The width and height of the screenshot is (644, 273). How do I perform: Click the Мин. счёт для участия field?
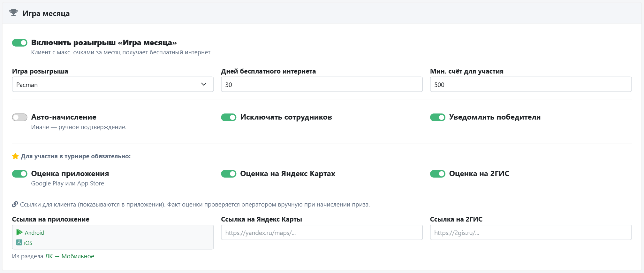tap(531, 84)
